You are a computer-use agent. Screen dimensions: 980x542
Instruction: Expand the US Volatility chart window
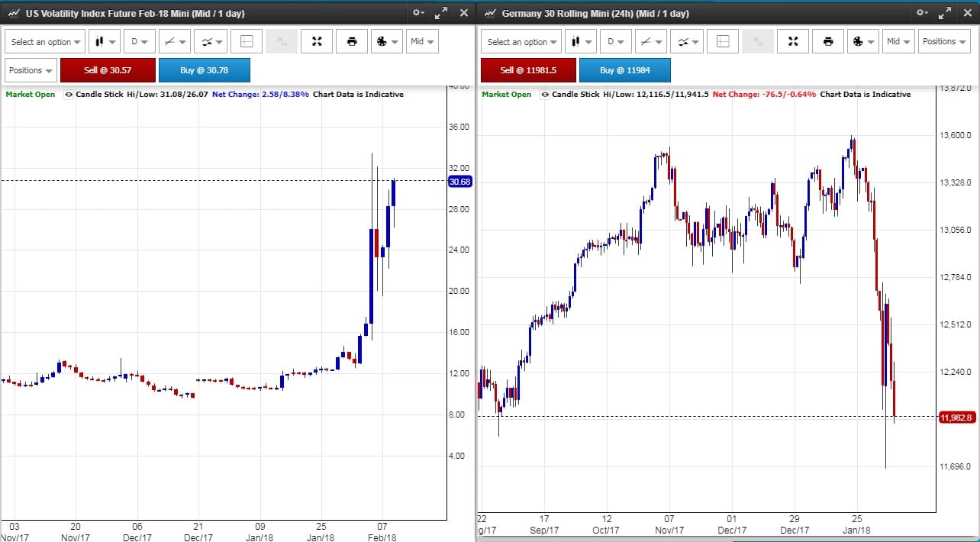coord(440,13)
